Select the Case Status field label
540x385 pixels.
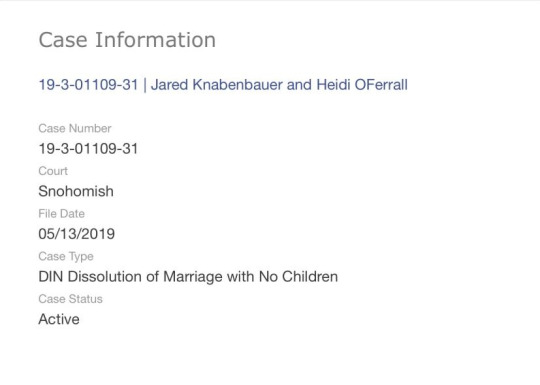coord(70,299)
